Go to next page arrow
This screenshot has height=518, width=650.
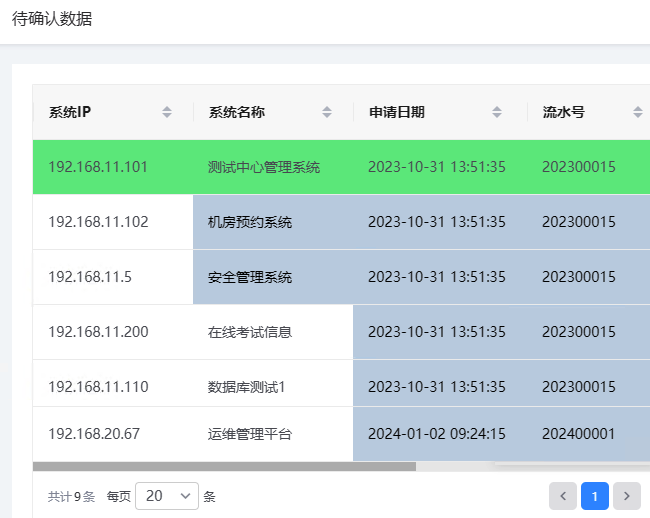[x=627, y=496]
